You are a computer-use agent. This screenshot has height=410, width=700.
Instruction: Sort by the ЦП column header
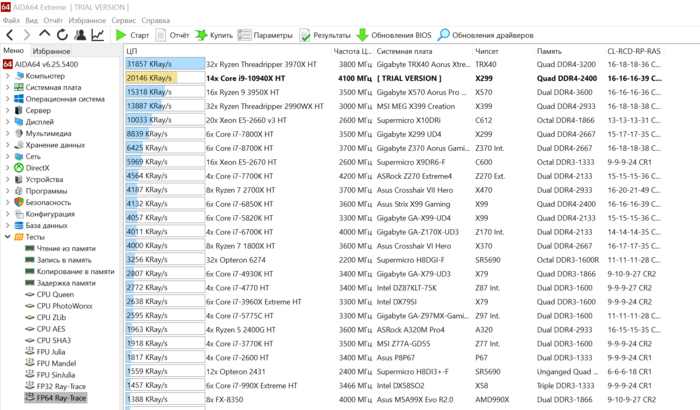228,51
